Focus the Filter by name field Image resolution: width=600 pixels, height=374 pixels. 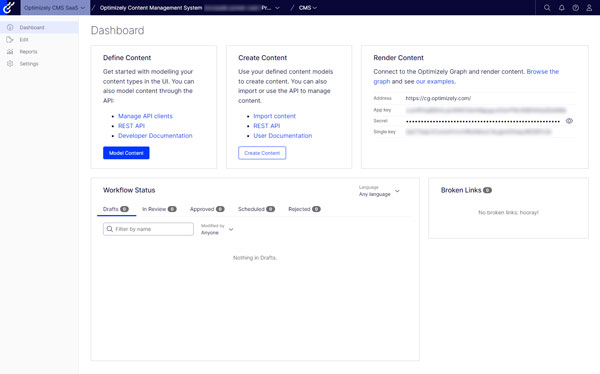[148, 229]
